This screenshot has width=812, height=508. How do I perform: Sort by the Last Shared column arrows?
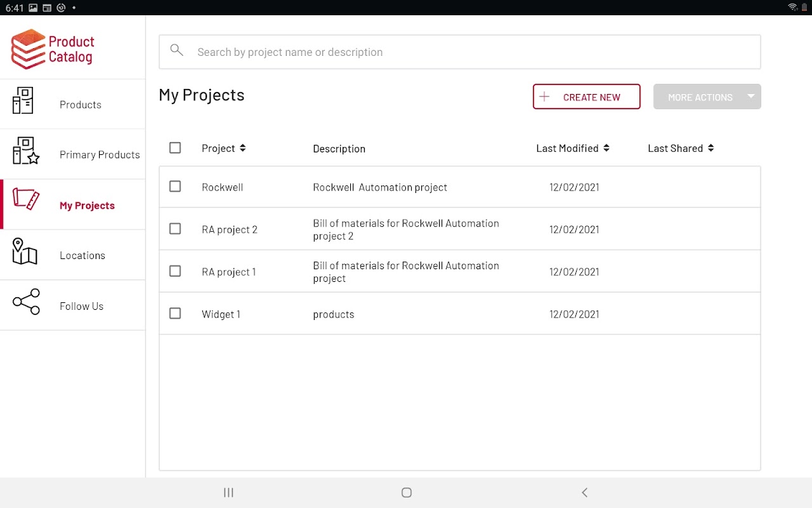pyautogui.click(x=710, y=148)
